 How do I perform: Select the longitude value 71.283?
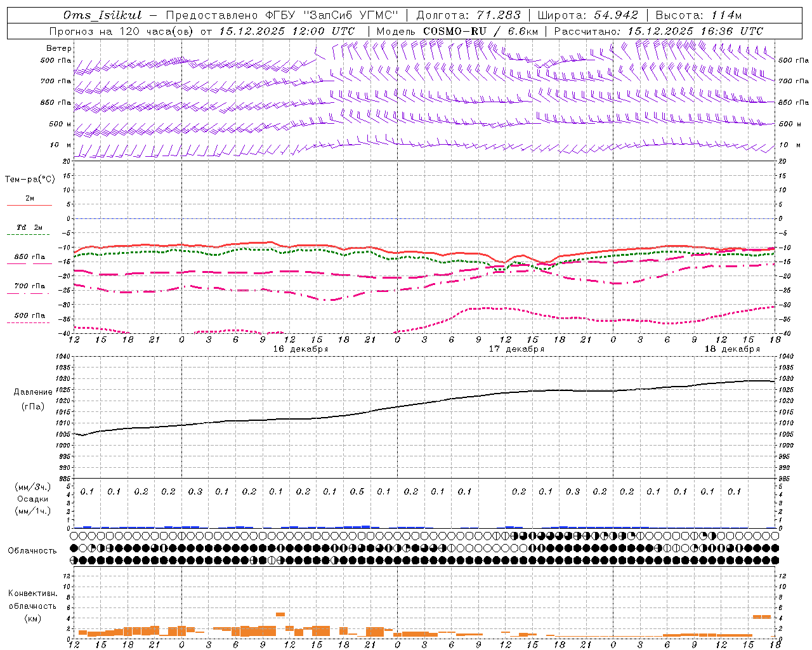pos(498,15)
